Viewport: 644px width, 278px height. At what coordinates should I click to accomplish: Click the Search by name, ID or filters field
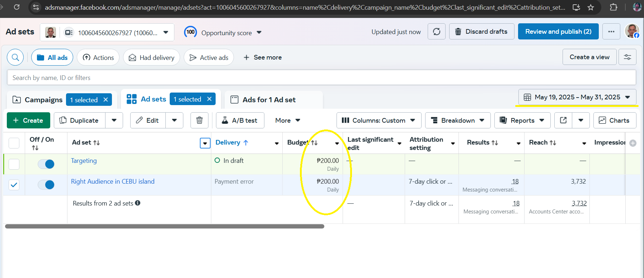(321, 77)
